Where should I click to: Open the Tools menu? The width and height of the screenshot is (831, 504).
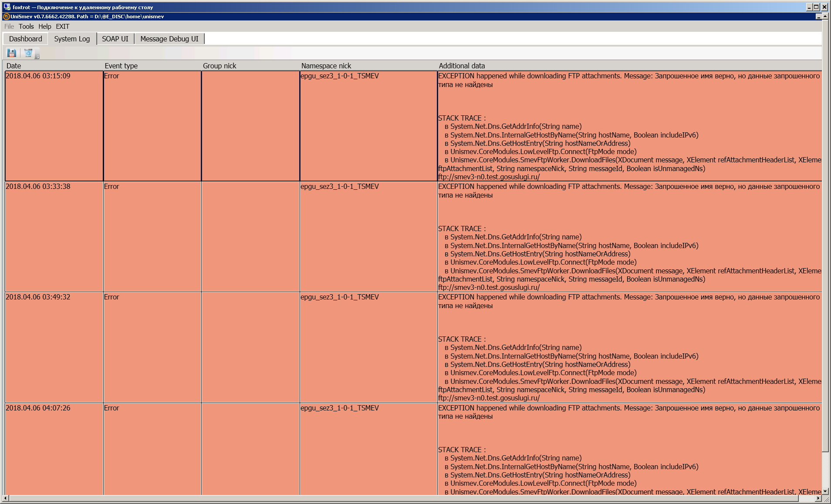pyautogui.click(x=26, y=27)
